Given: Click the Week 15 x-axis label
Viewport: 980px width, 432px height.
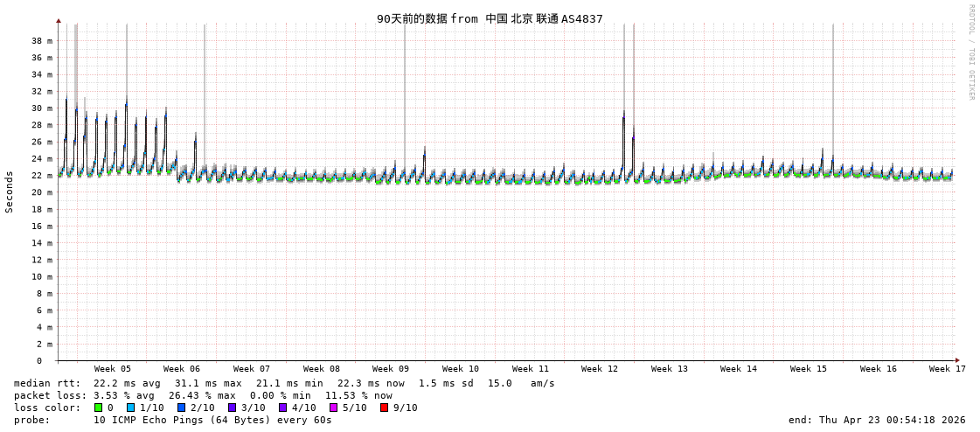Looking at the screenshot, I should tap(809, 369).
